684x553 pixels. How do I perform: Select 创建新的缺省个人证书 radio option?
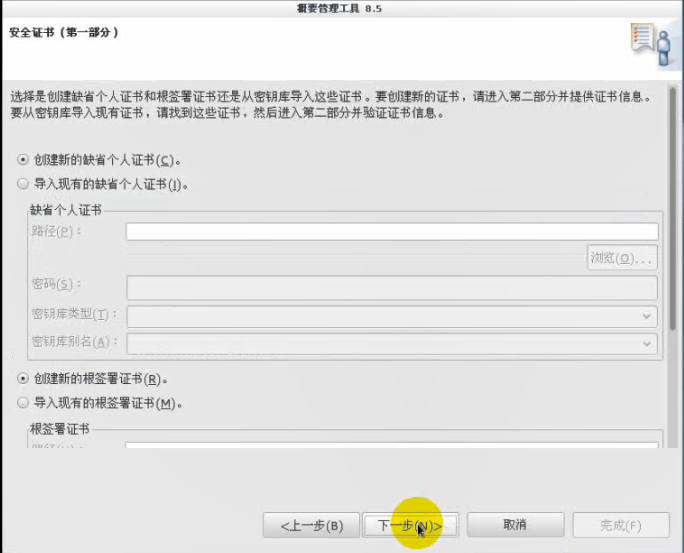pyautogui.click(x=24, y=159)
